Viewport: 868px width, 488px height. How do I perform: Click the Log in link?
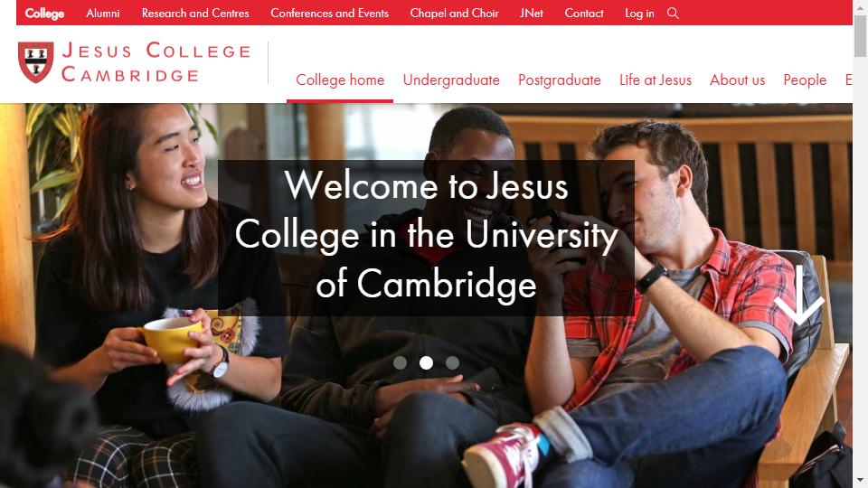(639, 13)
